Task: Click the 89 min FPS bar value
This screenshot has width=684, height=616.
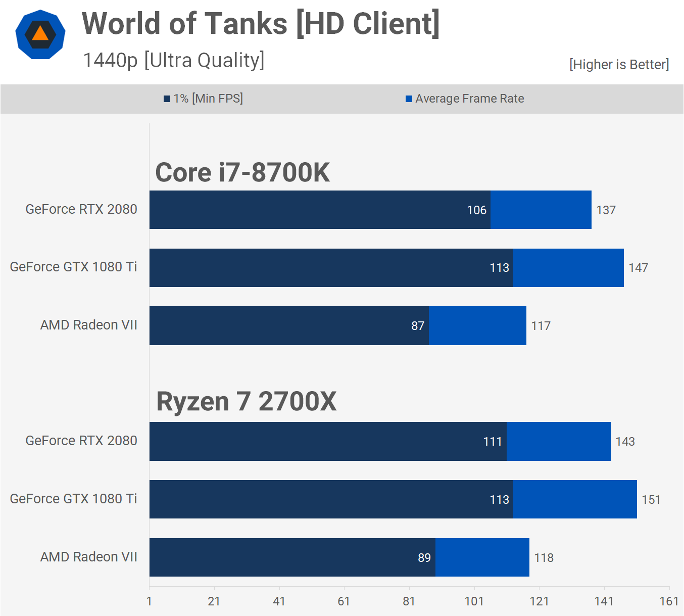Action: 424,558
